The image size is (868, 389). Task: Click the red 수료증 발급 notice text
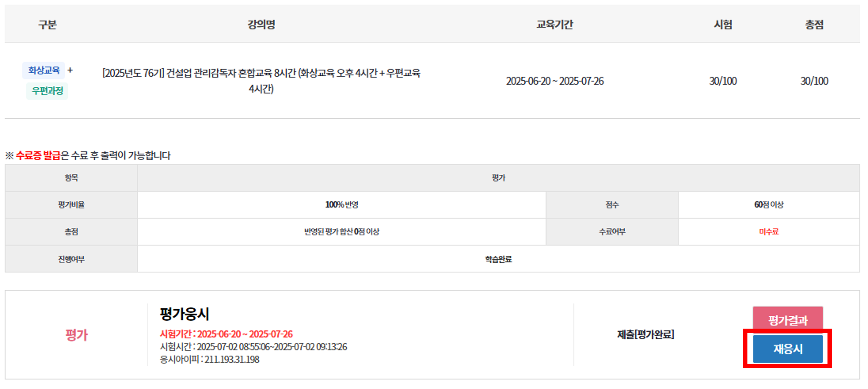click(x=38, y=156)
